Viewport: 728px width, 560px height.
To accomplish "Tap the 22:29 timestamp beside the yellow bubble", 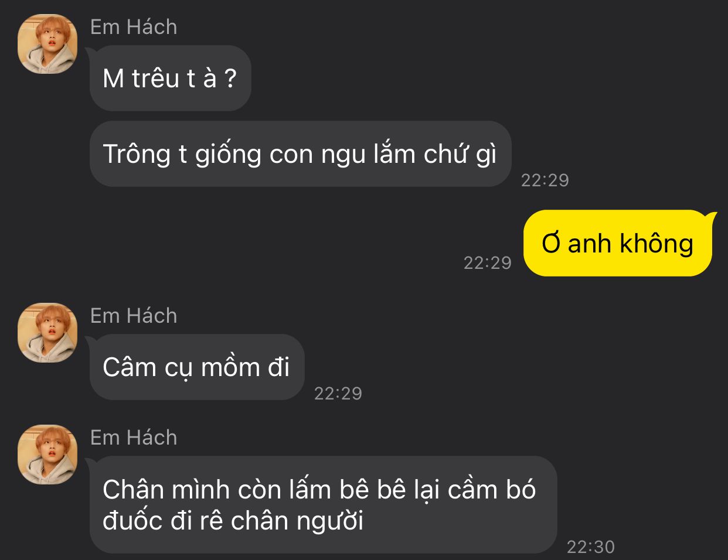I will (x=488, y=262).
